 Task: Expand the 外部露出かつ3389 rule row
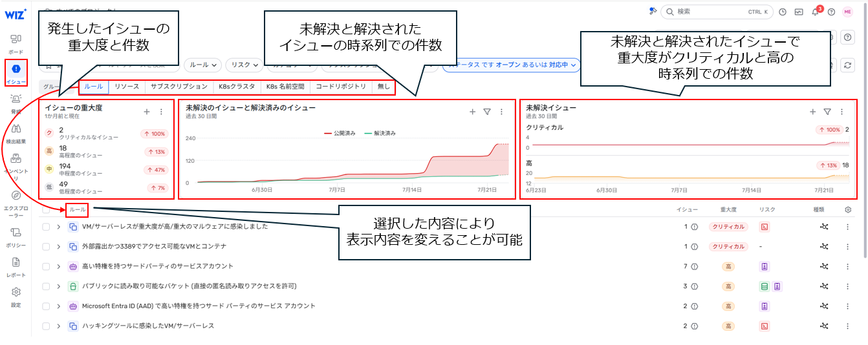click(58, 246)
